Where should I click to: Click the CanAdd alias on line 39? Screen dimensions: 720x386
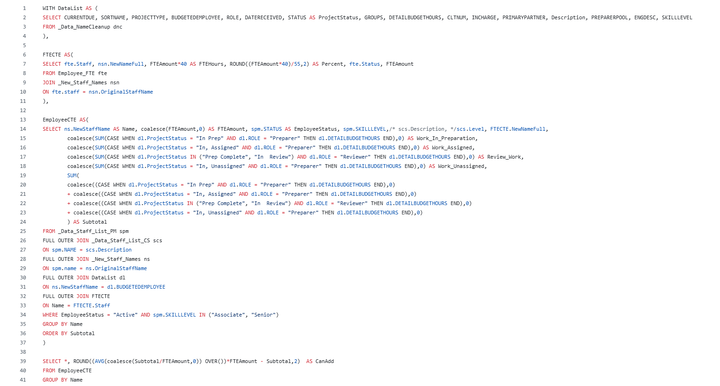point(324,361)
